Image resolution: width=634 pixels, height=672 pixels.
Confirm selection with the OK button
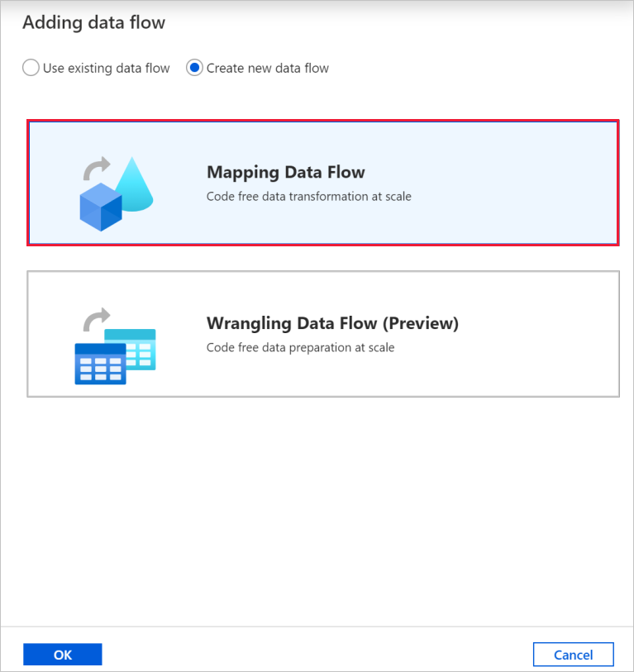[x=62, y=654]
